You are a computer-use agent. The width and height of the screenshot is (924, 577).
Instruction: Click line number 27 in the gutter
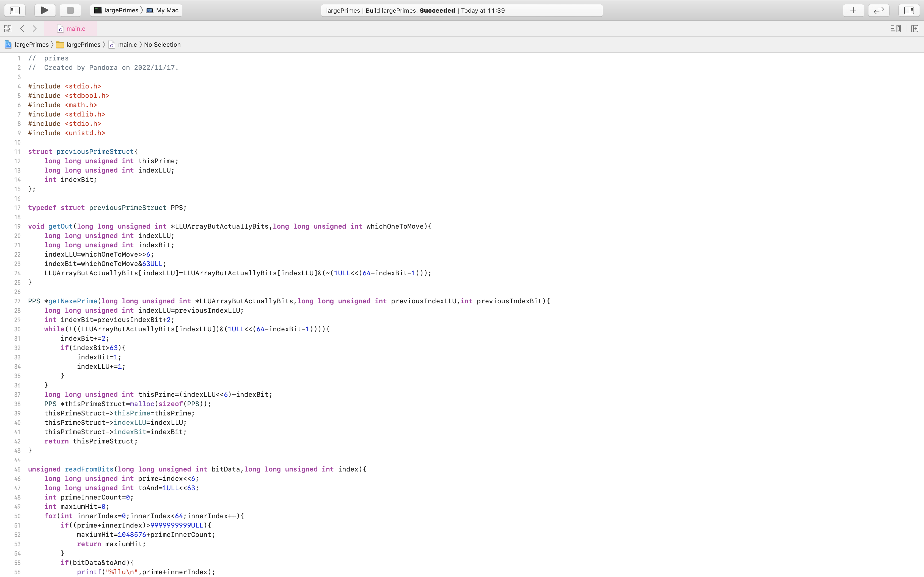pos(17,301)
